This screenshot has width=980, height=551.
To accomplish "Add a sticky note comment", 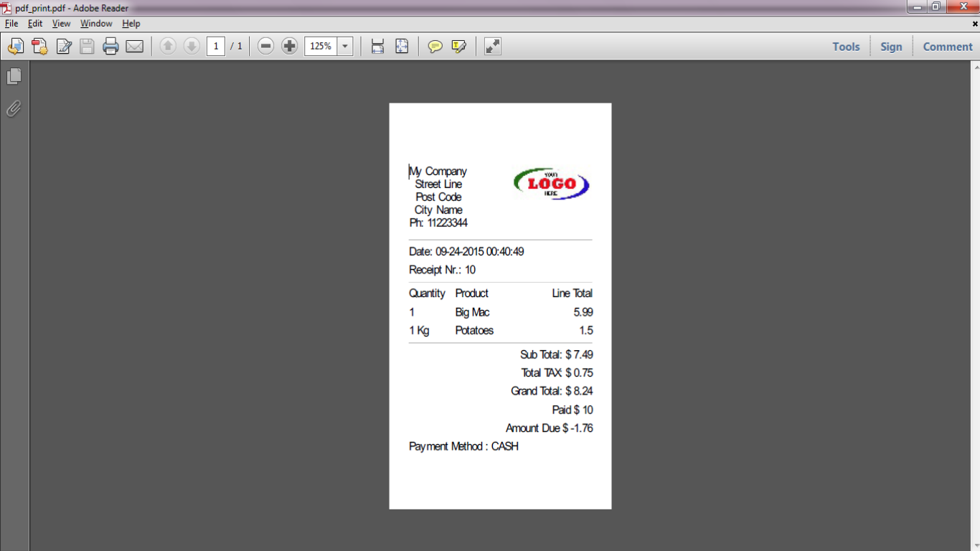I will 435,47.
